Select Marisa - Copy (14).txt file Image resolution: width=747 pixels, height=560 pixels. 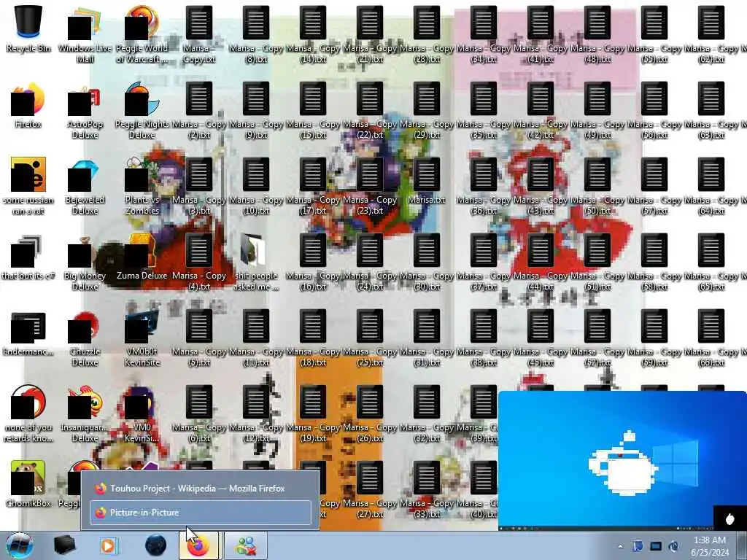point(312,34)
